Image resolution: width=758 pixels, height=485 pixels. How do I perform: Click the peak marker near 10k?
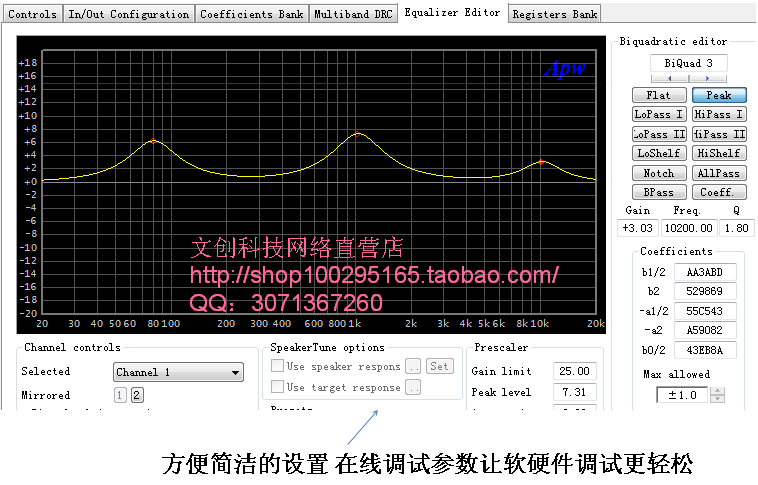[x=541, y=161]
